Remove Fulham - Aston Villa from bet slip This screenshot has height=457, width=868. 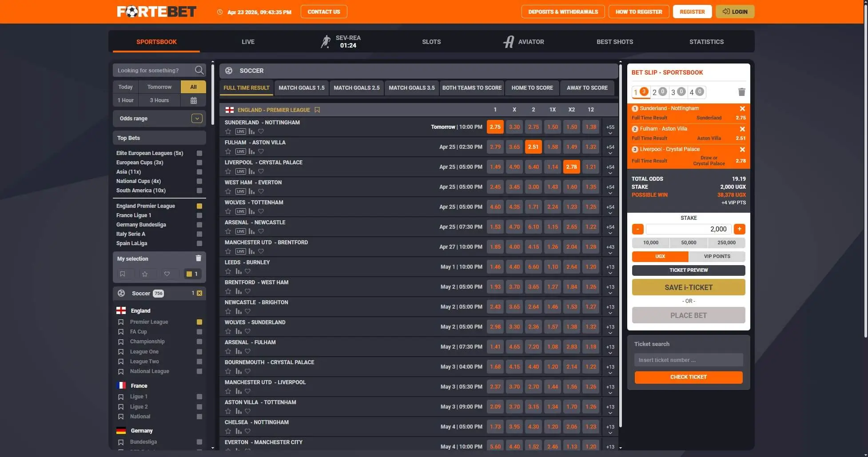[x=742, y=129]
